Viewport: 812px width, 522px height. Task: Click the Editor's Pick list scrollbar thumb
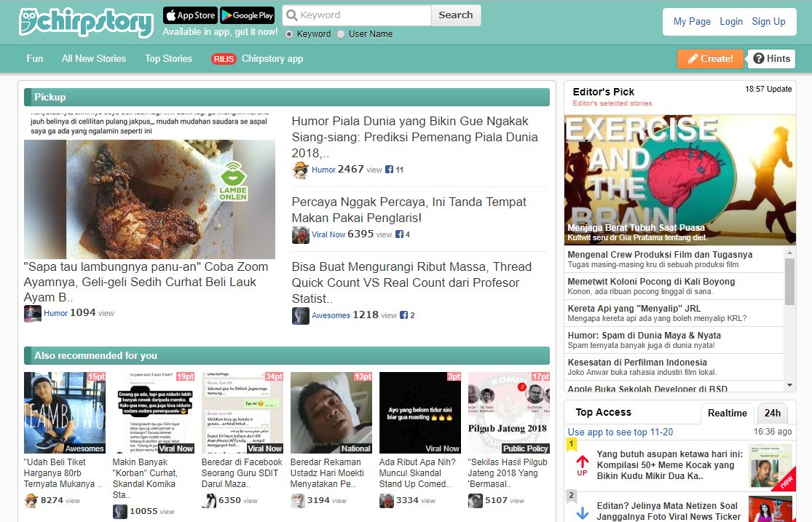click(789, 282)
